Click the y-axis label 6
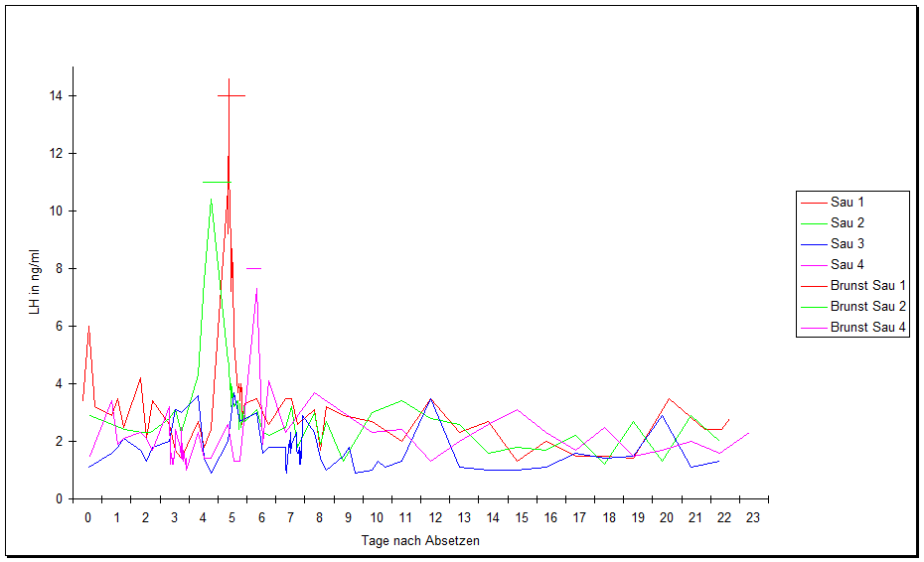Screen dimensions: 924x562 click(59, 327)
